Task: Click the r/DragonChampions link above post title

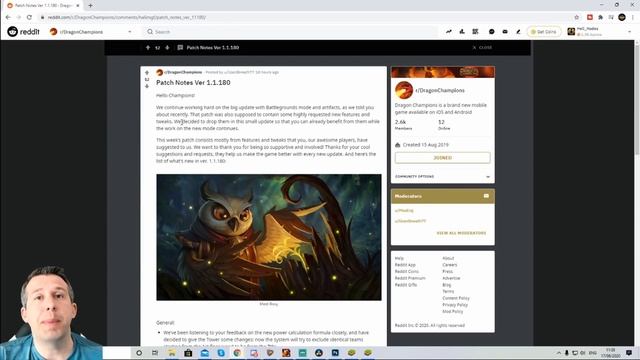Action: [x=182, y=72]
